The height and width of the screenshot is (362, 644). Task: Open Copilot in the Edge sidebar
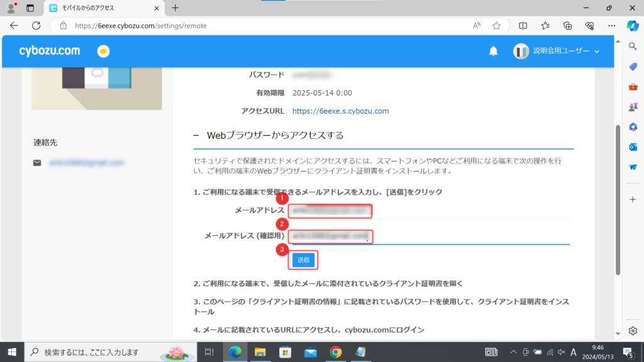coord(633,26)
